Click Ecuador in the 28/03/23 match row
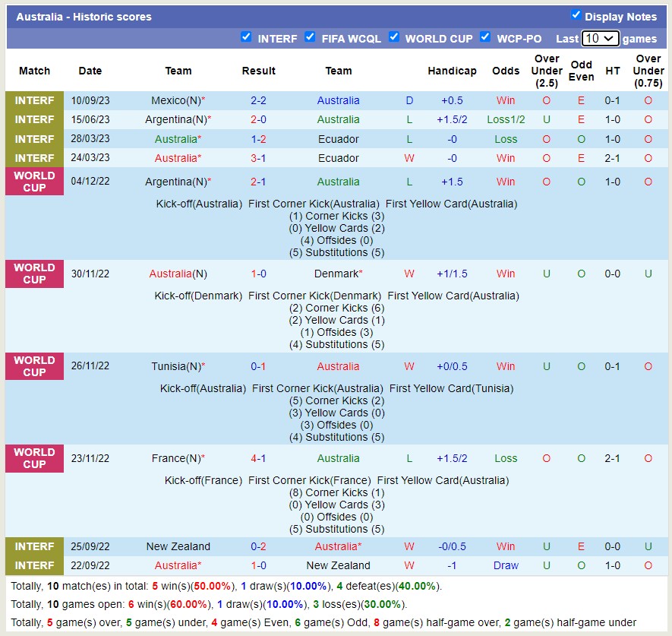 tap(339, 139)
